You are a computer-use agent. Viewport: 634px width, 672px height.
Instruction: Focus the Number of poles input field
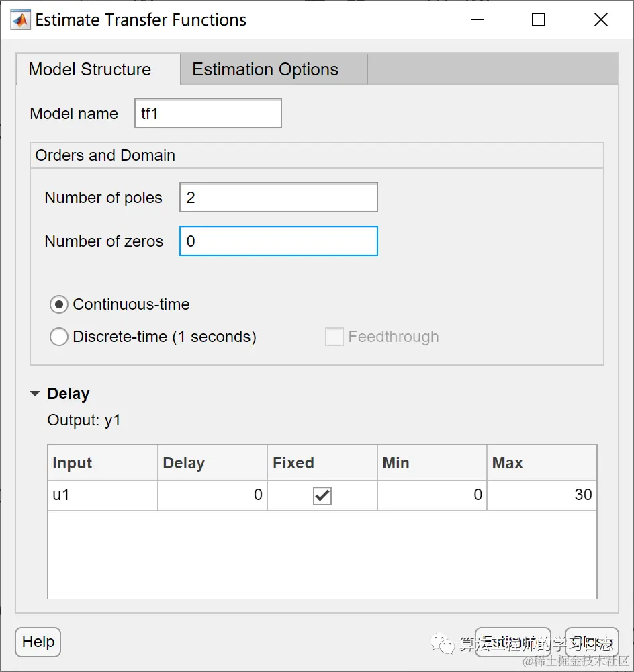click(x=279, y=197)
